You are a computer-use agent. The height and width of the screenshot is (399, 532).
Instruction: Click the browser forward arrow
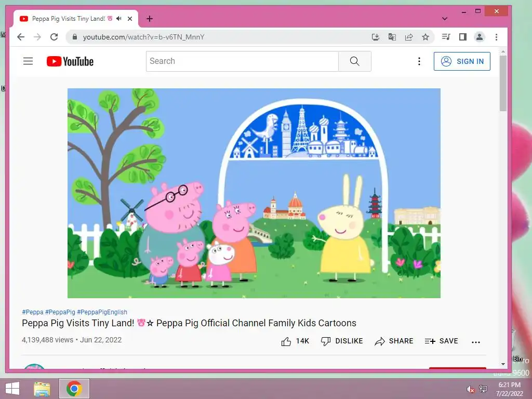pos(37,37)
